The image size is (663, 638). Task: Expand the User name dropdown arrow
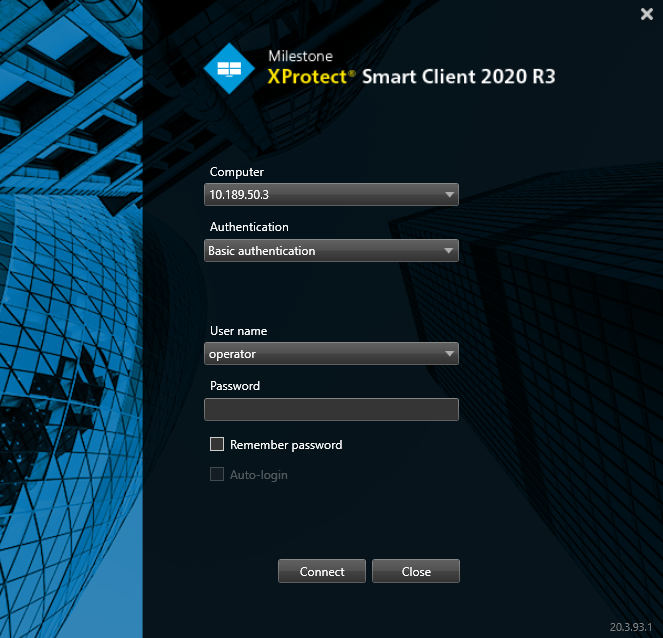[449, 353]
